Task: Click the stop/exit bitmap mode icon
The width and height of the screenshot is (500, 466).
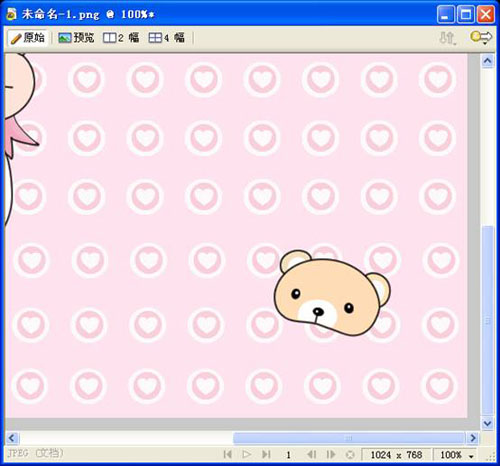Action: pyautogui.click(x=350, y=455)
